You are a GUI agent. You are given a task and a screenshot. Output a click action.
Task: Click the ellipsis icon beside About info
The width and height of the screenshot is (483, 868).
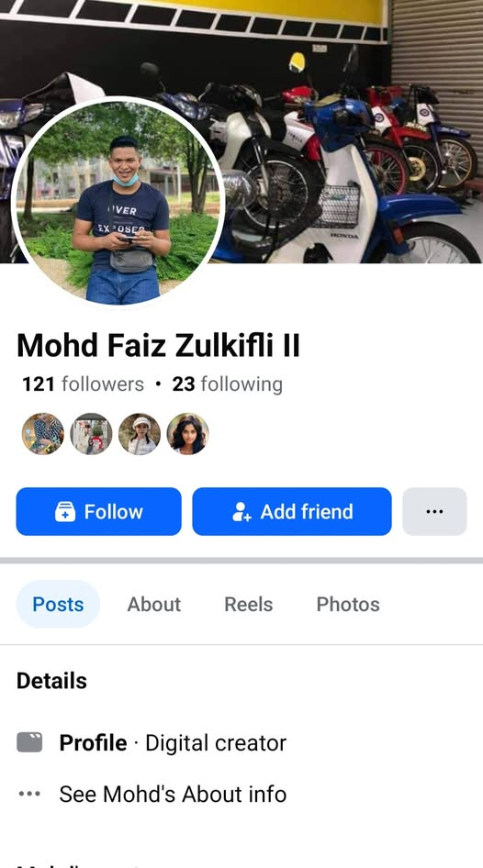[x=29, y=794]
